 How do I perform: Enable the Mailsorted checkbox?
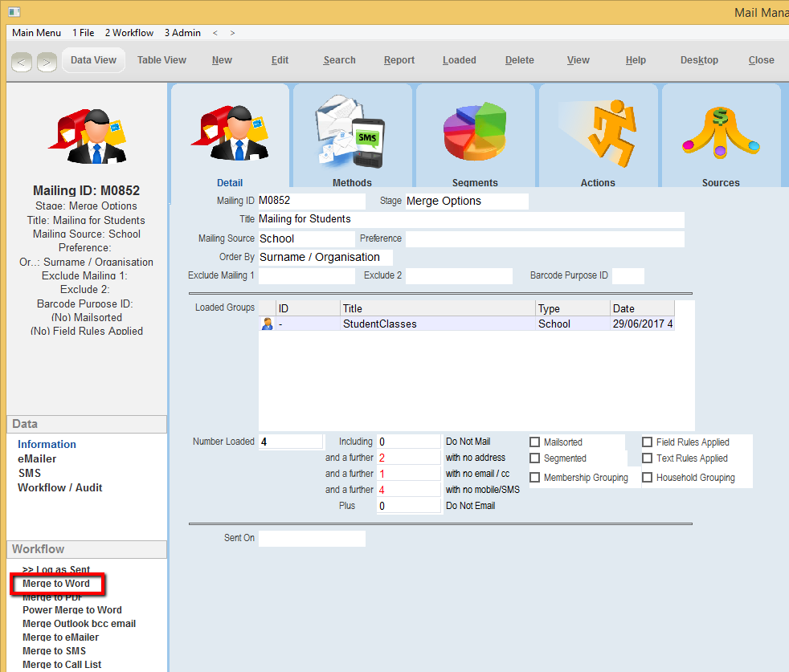point(535,442)
